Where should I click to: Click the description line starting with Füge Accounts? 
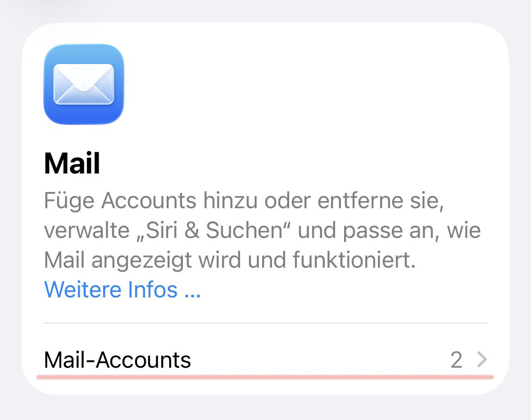244,201
